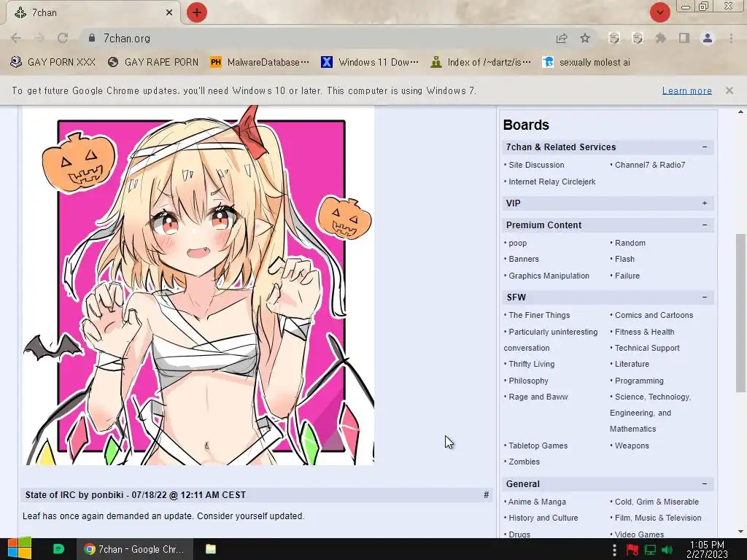Open the Windows 11 Dow… bookmark
This screenshot has height=560, width=747.
[370, 63]
